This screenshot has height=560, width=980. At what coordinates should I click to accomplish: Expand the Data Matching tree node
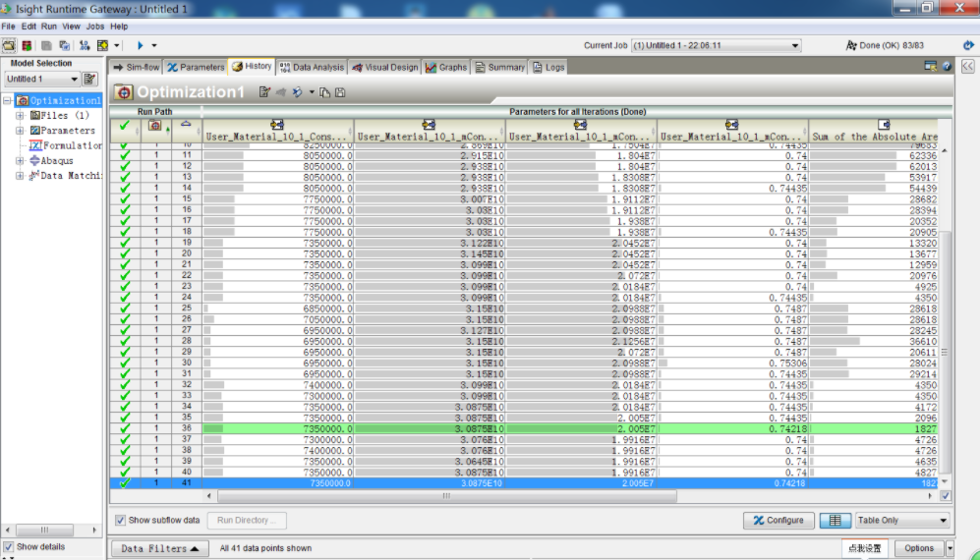click(x=20, y=176)
